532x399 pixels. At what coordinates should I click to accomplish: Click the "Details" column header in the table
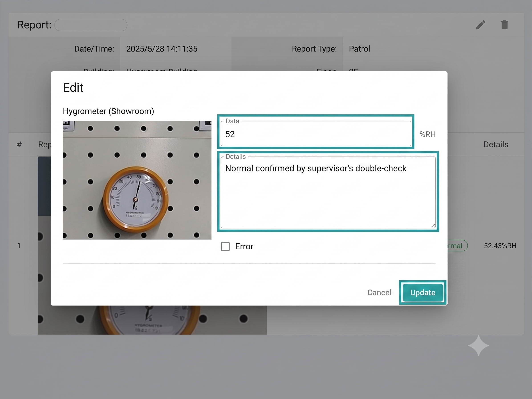[x=496, y=144]
